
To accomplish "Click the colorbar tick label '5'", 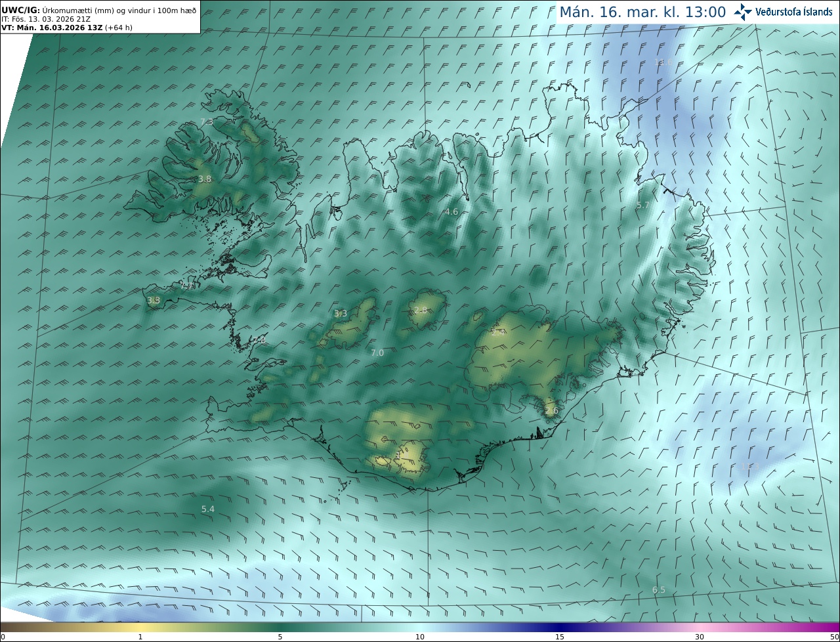I will (280, 637).
